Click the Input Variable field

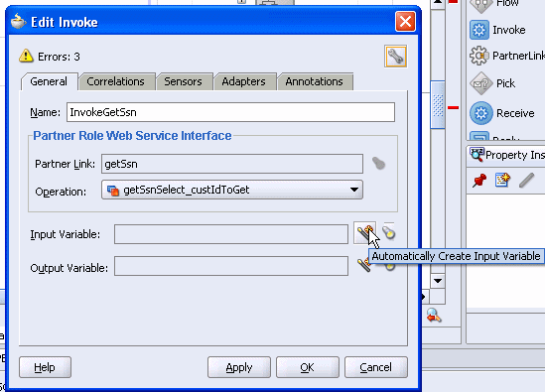click(x=231, y=234)
